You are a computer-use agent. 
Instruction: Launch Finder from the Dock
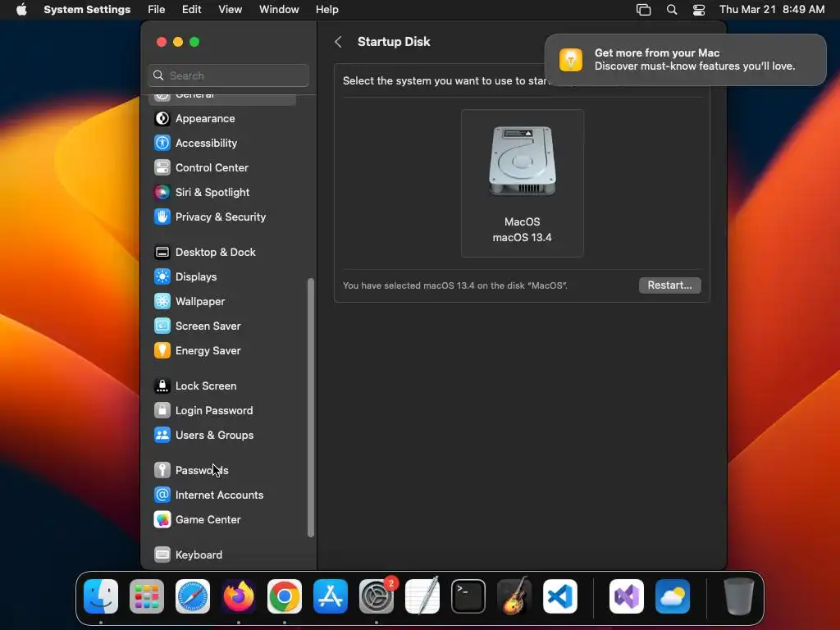[101, 596]
